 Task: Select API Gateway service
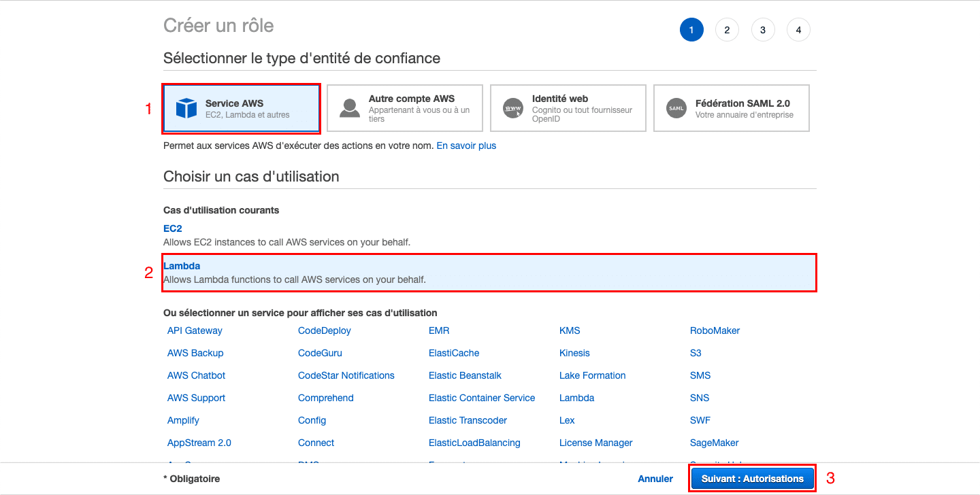pyautogui.click(x=195, y=330)
